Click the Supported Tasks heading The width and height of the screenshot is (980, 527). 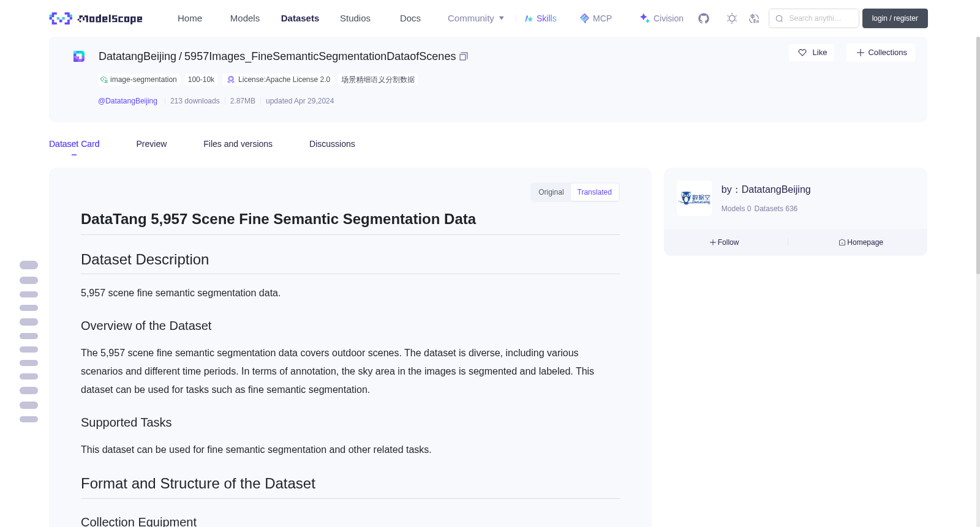[126, 422]
